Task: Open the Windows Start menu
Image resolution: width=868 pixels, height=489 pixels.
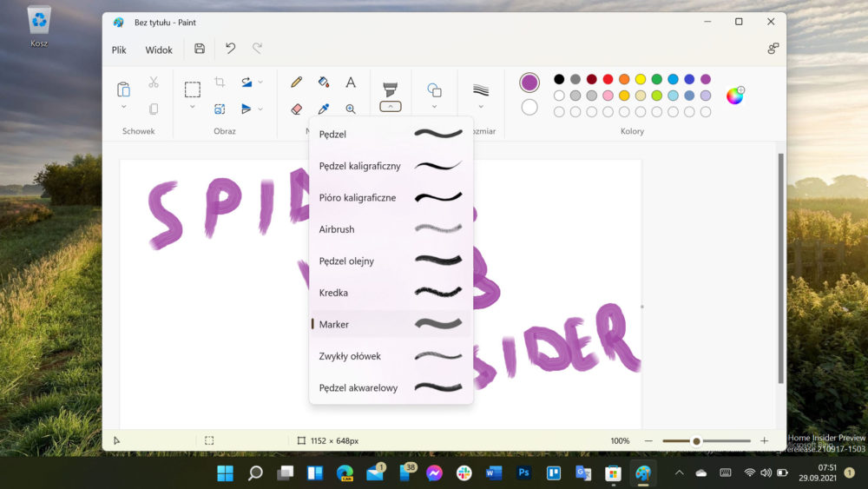Action: (225, 473)
